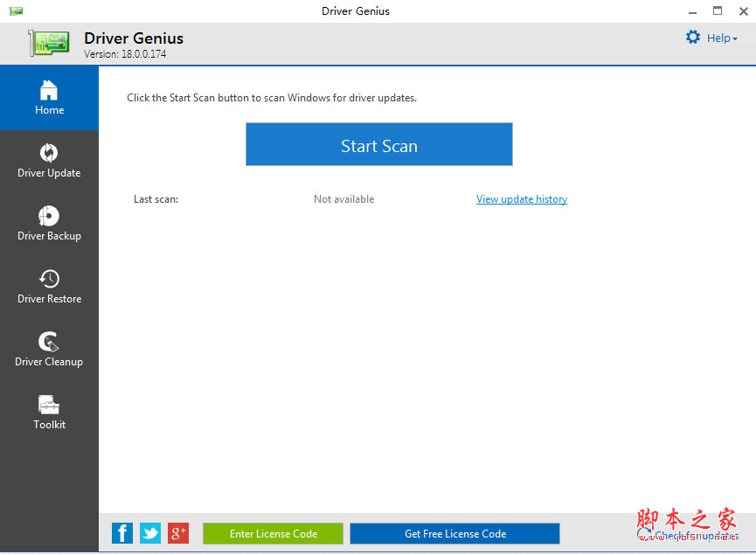Image resolution: width=756 pixels, height=555 pixels.
Task: Switch to the Toolkit label
Action: [x=49, y=424]
